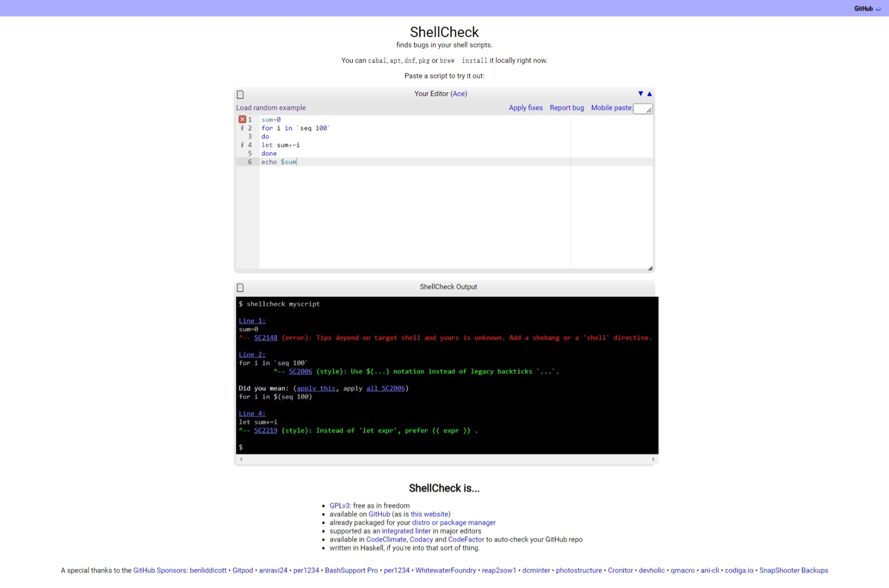Viewport: 889px width, 588px height.
Task: Open the Line 1: link in output
Action: pyautogui.click(x=252, y=321)
